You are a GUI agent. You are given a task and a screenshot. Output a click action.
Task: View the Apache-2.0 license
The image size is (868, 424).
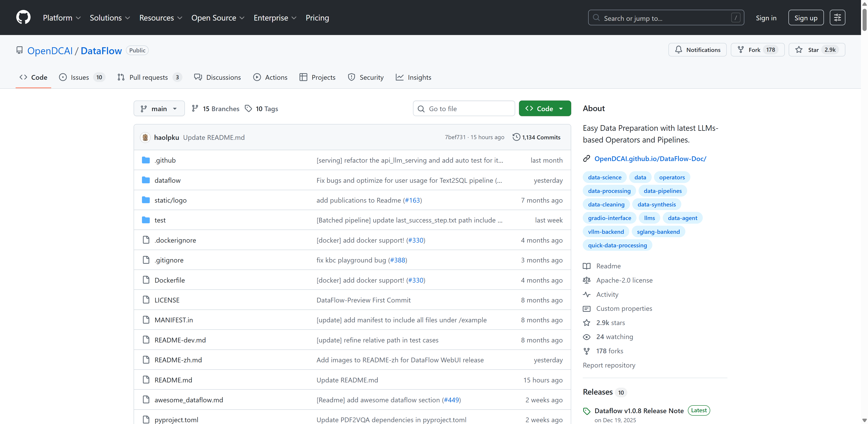pyautogui.click(x=624, y=280)
